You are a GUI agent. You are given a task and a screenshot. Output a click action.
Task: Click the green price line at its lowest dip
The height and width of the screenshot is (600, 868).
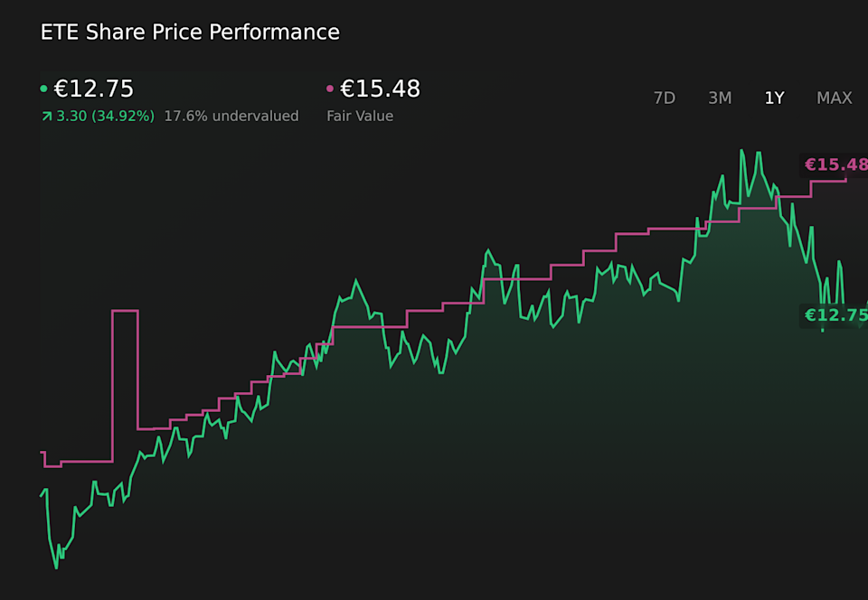click(56, 567)
